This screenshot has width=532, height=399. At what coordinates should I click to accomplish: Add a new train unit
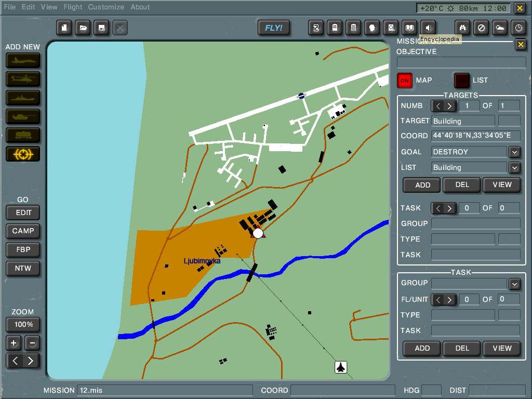(x=22, y=135)
